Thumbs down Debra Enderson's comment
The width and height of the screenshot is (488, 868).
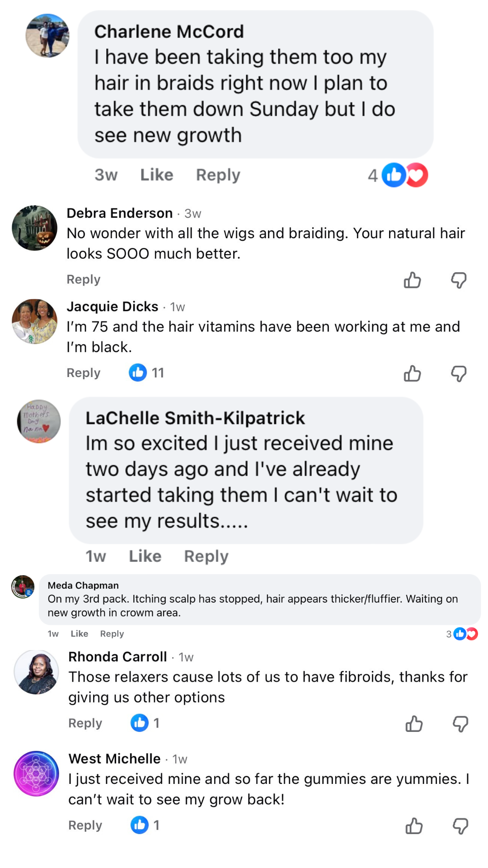(x=459, y=280)
